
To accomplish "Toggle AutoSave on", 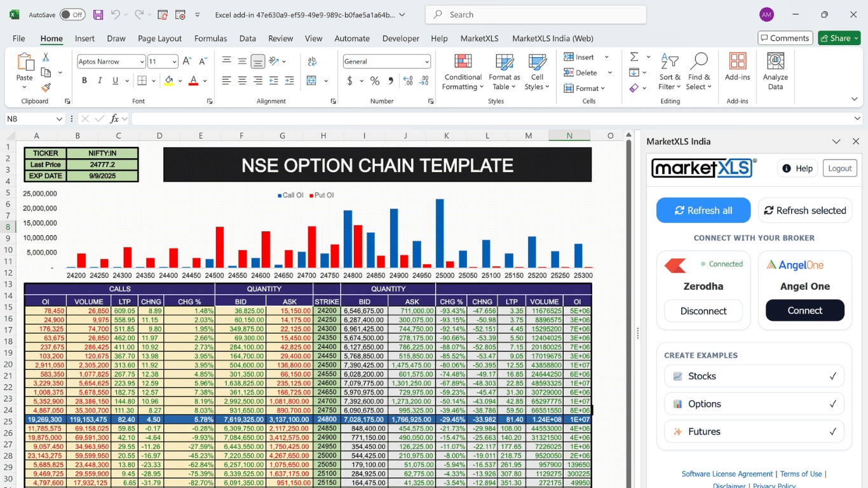I will point(72,15).
